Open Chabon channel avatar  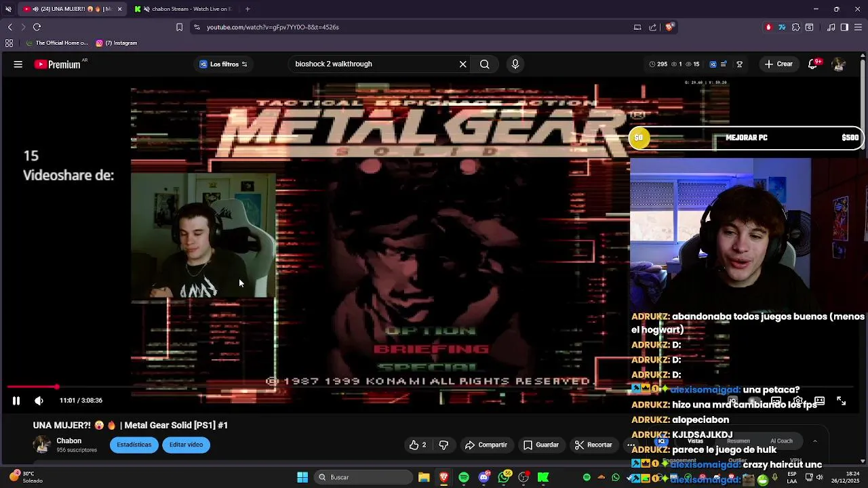42,445
